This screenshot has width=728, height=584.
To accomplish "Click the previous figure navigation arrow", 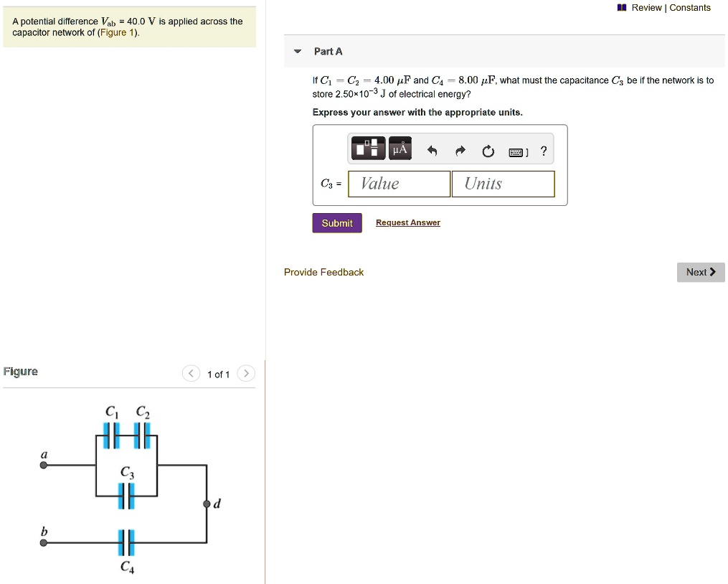I will coord(191,374).
